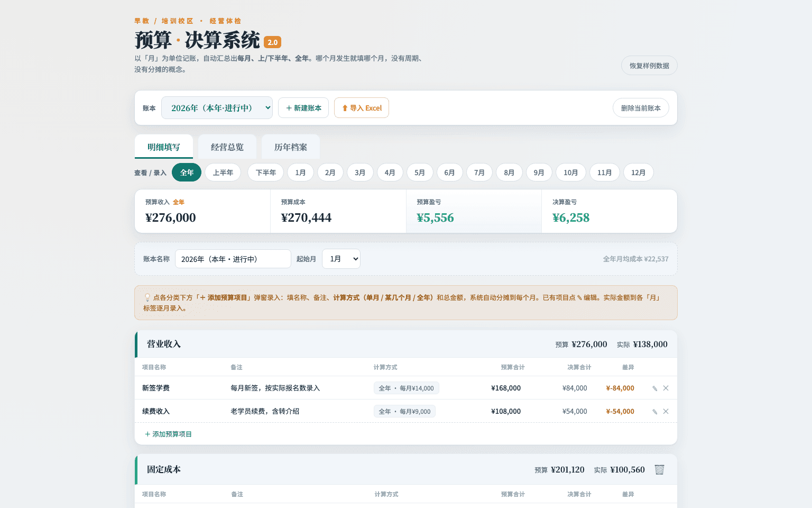The image size is (812, 508).
Task: Click the 营业收入 section header
Action: [x=406, y=344]
